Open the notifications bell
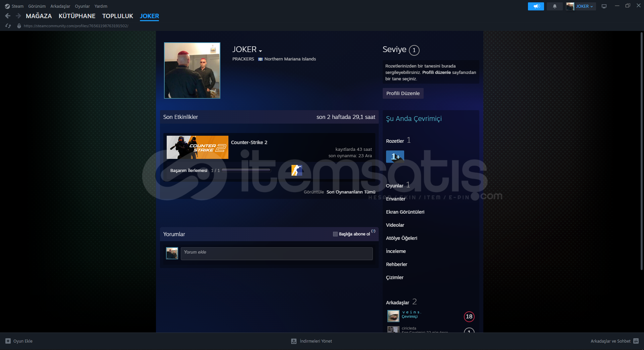 pos(554,6)
